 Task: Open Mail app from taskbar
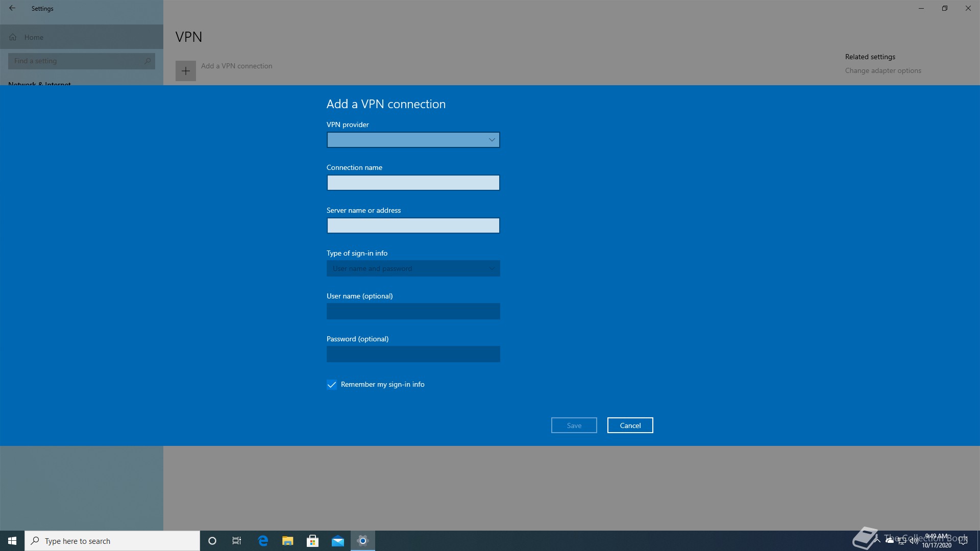point(338,541)
